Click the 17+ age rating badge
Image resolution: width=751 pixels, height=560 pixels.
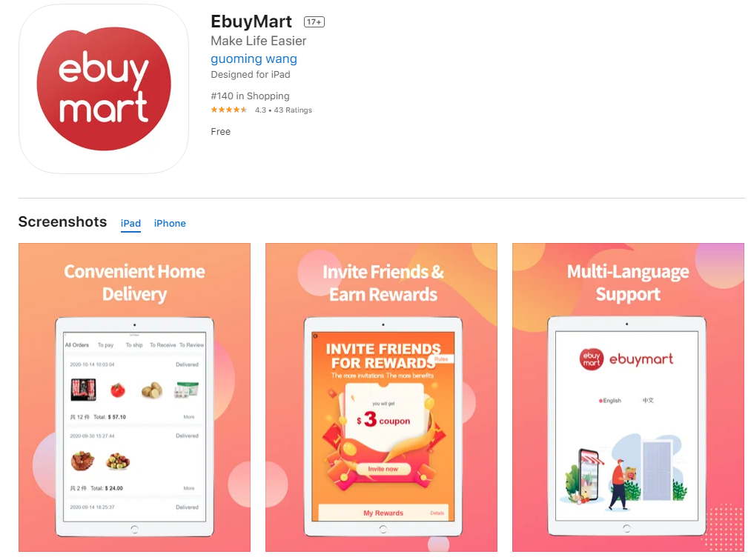pos(314,22)
